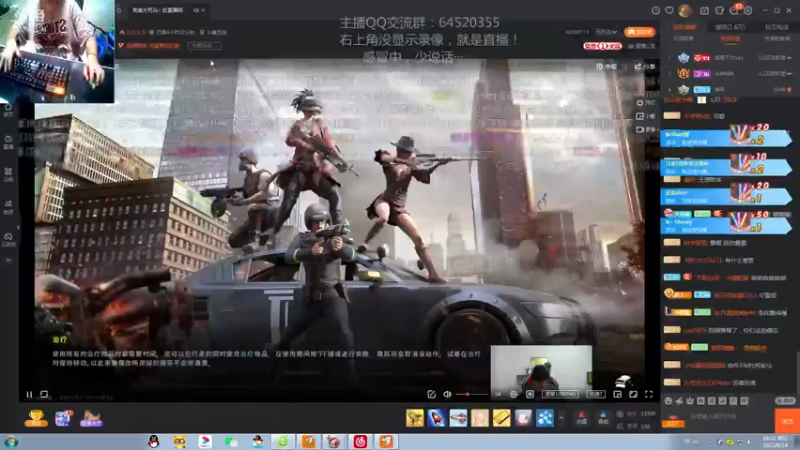
Task: Open the shirt skin icon in the title bar
Action: (x=719, y=10)
